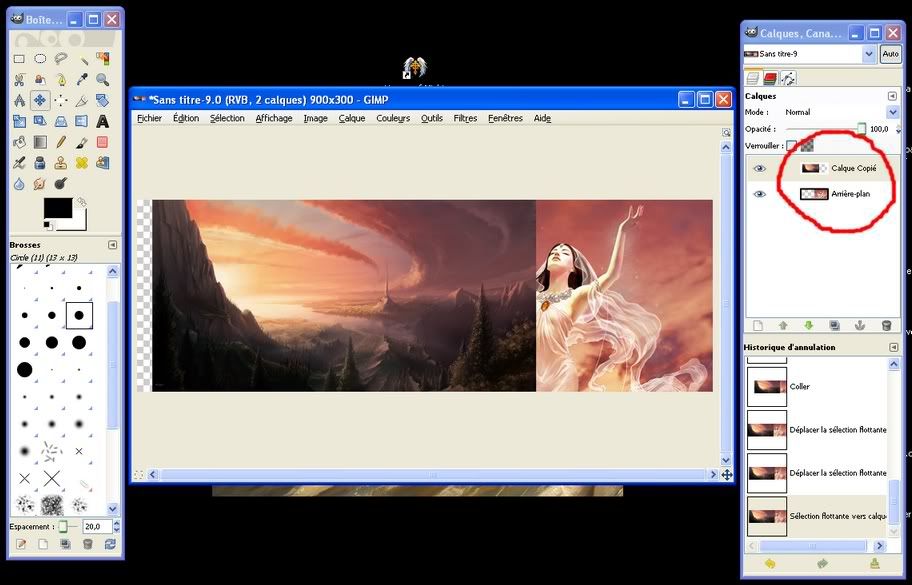Select the Scale tool
The width and height of the screenshot is (912, 585).
click(19, 122)
